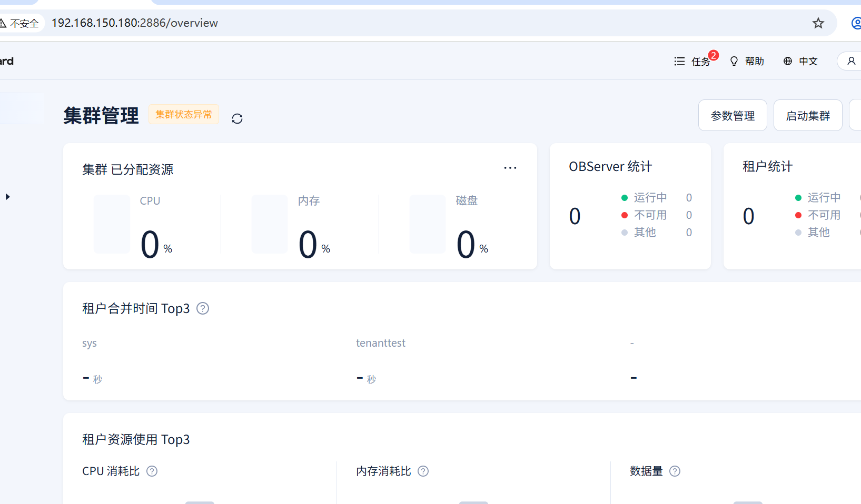
Task: Open the user account menu
Action: coord(850,61)
